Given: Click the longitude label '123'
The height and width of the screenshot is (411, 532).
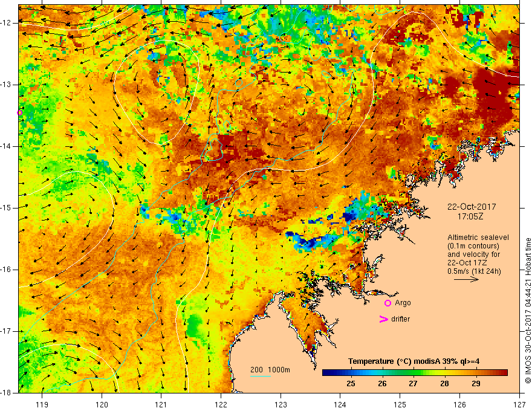Looking at the screenshot, I should coord(281,404).
